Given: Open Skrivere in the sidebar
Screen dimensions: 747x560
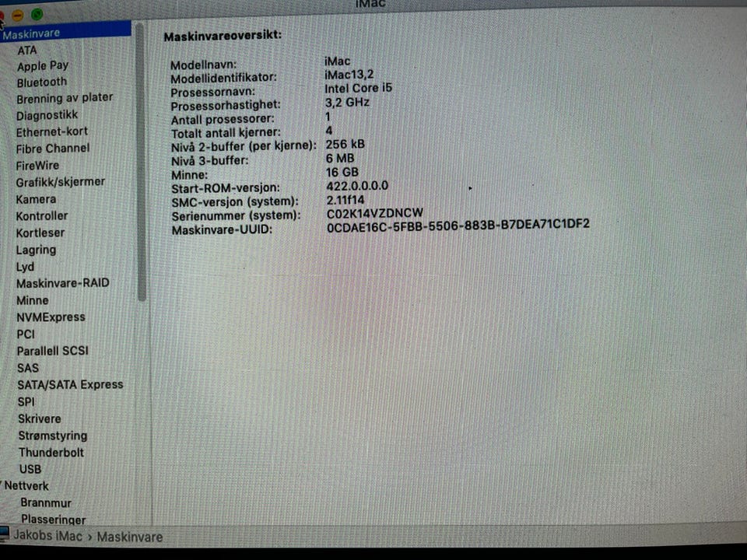Looking at the screenshot, I should tap(40, 419).
